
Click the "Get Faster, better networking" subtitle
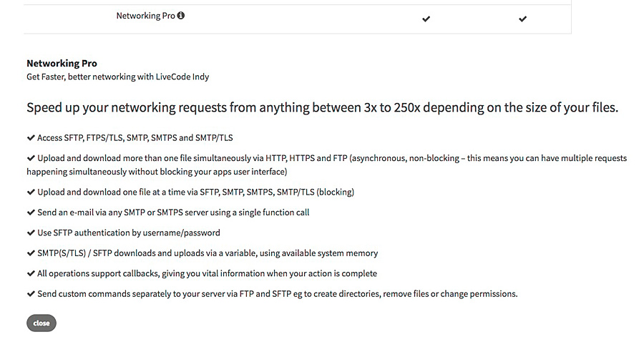[x=117, y=77]
